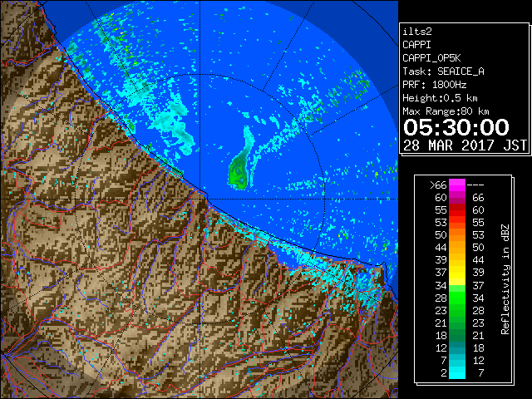
Task: Click the 'PRF: 1800Hz' value
Action: pos(434,85)
